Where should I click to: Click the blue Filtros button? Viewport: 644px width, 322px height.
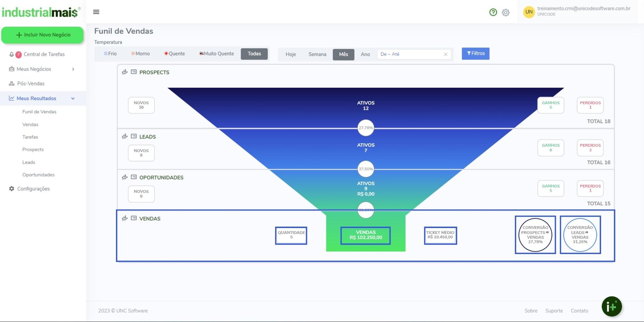475,54
